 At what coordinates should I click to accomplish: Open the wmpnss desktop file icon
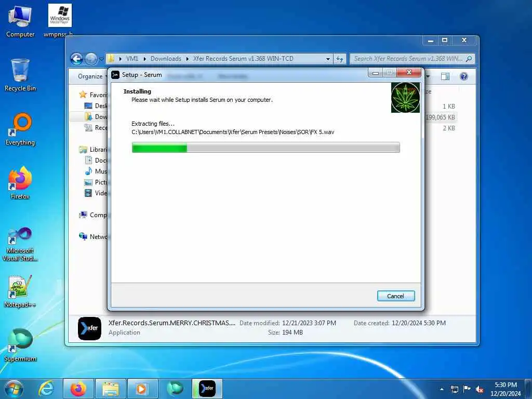pos(59,21)
